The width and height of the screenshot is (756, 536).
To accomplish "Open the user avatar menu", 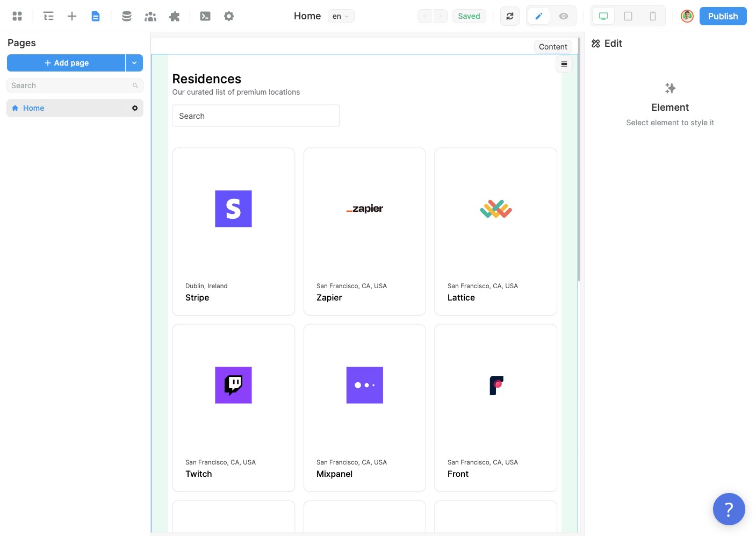I will pyautogui.click(x=687, y=16).
